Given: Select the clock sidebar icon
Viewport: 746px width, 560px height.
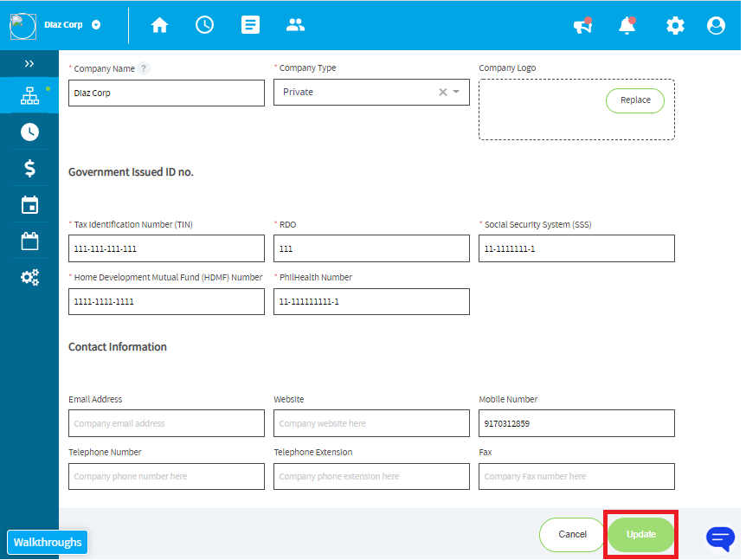Looking at the screenshot, I should tap(29, 132).
